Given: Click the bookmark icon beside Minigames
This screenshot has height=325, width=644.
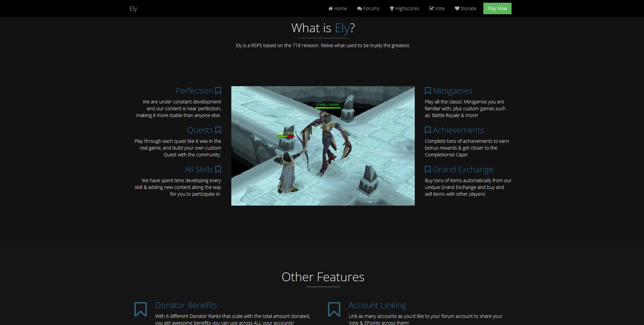Looking at the screenshot, I should [x=427, y=91].
